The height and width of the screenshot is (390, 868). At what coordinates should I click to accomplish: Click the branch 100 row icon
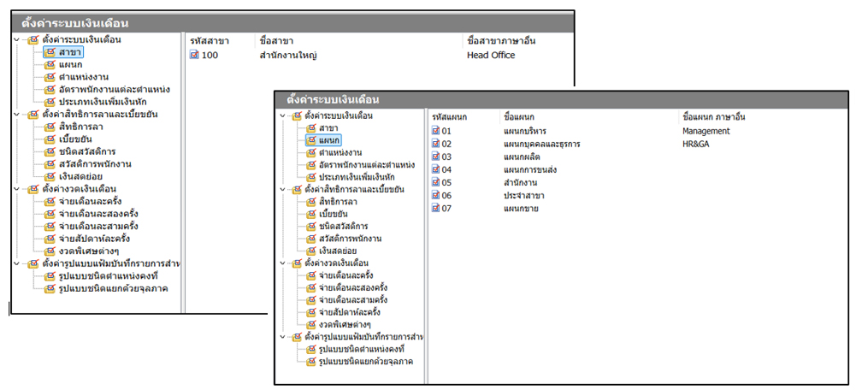coord(194,56)
